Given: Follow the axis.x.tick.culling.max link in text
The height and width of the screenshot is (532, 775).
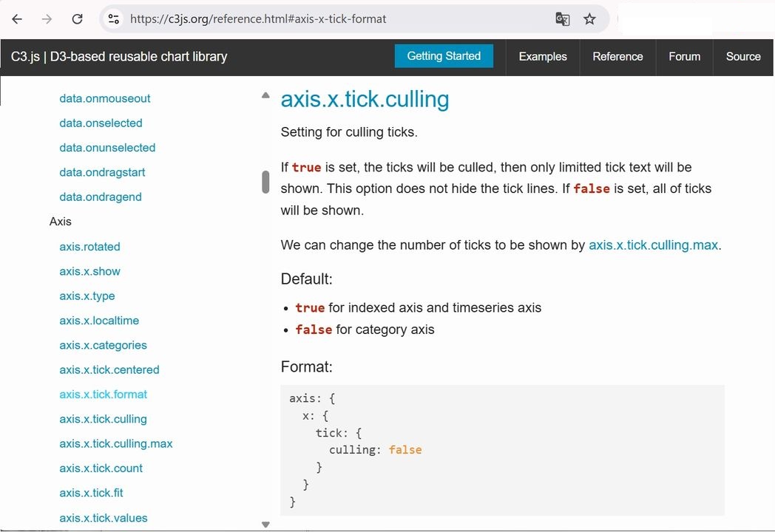Looking at the screenshot, I should (x=653, y=245).
